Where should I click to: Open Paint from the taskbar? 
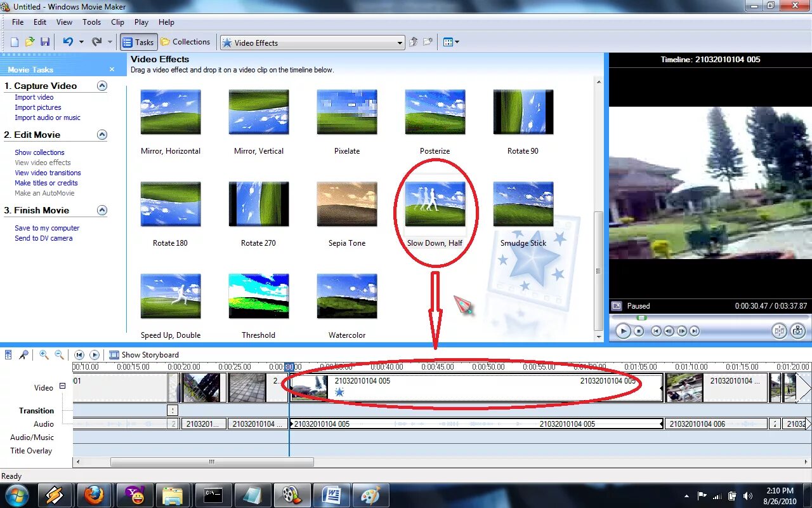370,495
